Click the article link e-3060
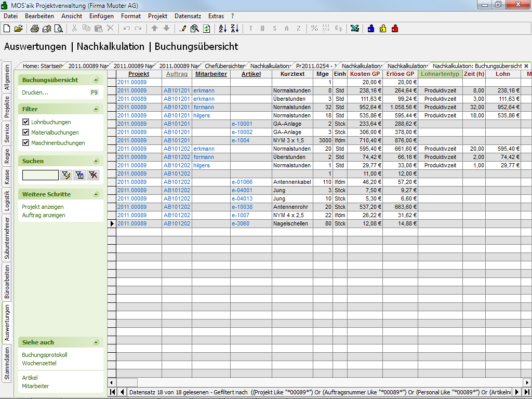The height and width of the screenshot is (399, 532). click(241, 223)
